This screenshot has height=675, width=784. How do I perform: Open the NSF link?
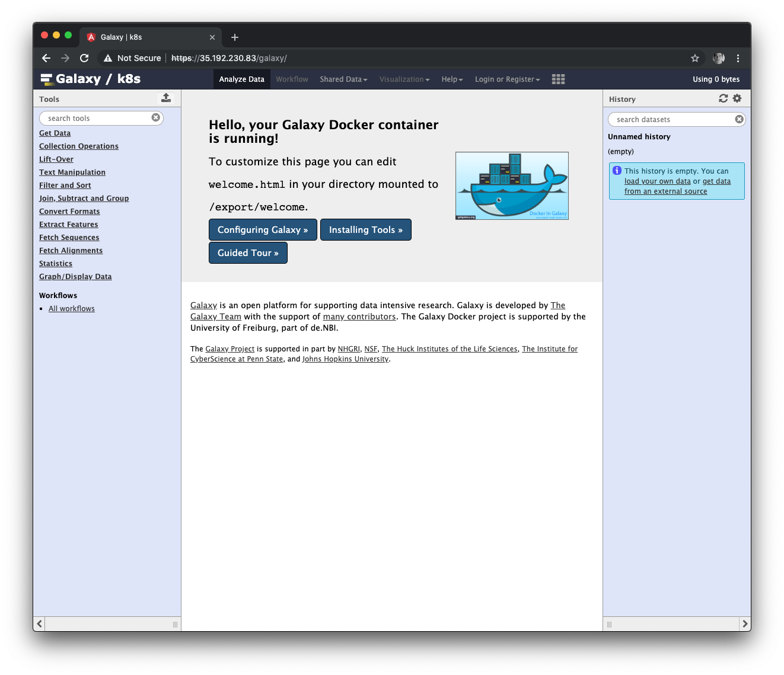(371, 349)
